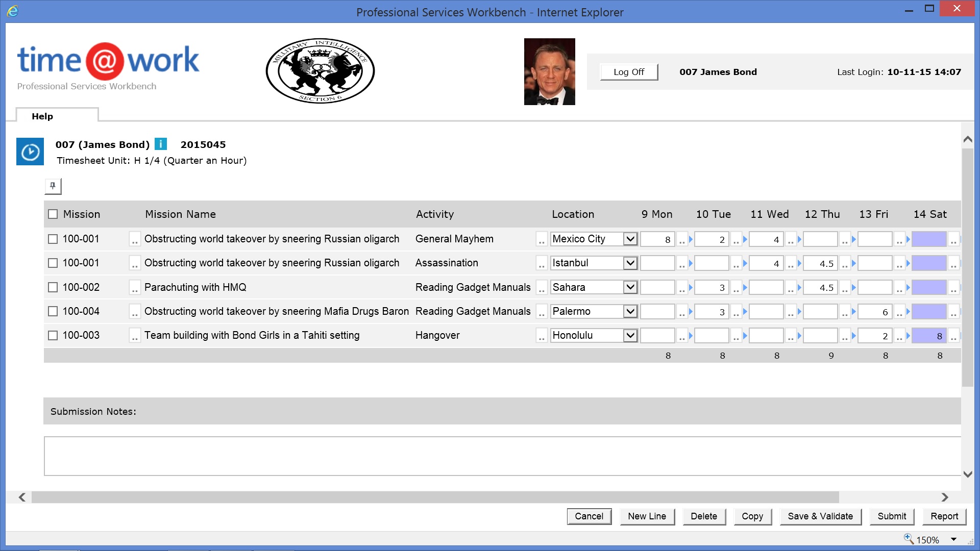Click the horizontal scrollbar track
980x551 pixels.
(x=888, y=497)
